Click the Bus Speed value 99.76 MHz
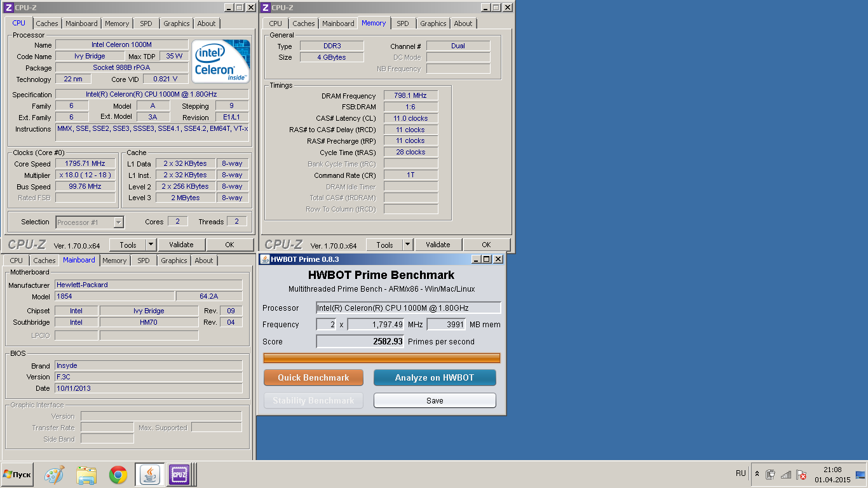This screenshot has height=488, width=868. tap(85, 186)
